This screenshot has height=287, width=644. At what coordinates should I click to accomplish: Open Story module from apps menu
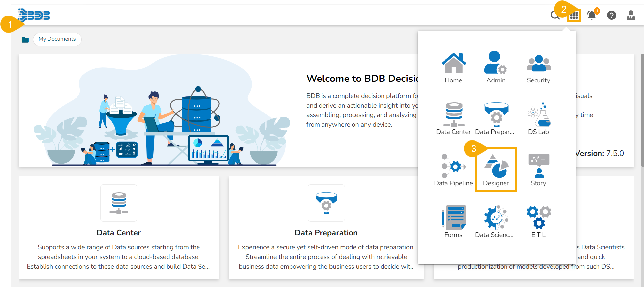(538, 170)
